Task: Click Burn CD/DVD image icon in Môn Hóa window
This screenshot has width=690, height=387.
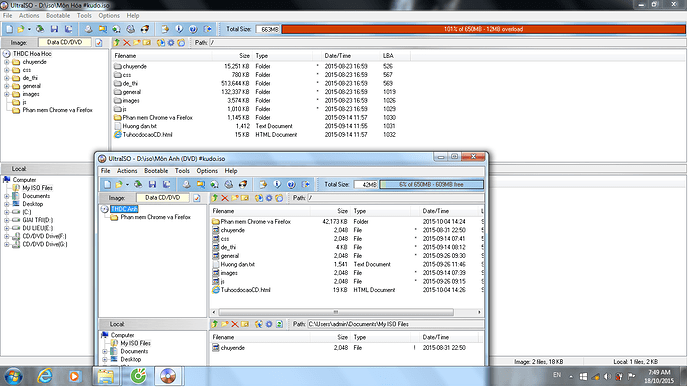Action: coord(145,29)
